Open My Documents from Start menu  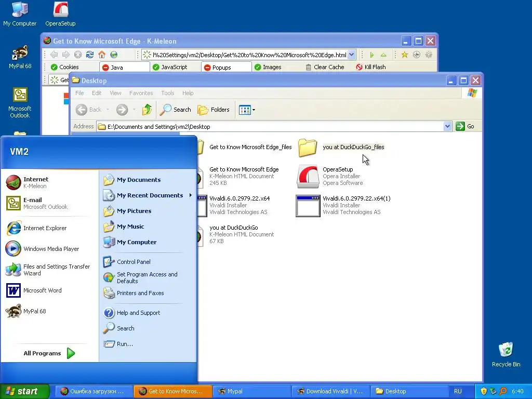[148, 180]
